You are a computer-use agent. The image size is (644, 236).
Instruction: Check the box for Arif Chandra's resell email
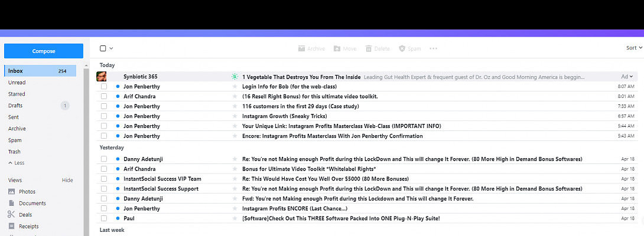coord(104,96)
